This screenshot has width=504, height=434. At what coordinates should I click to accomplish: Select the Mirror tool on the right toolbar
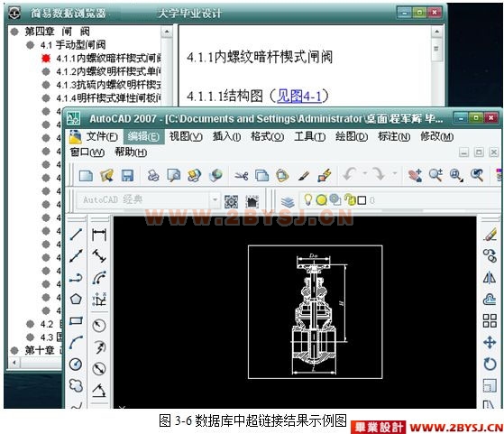click(490, 277)
